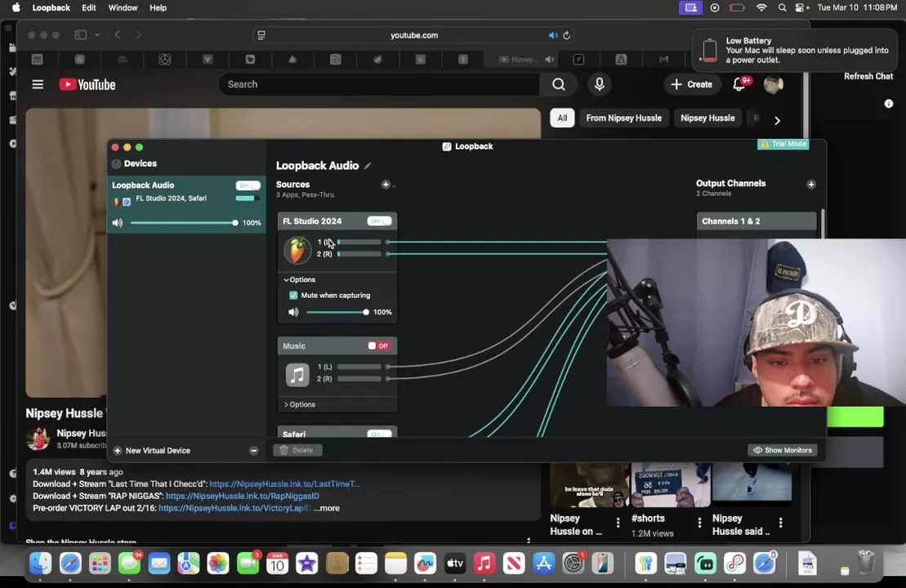
Task: Remove virtual device with the minus icon
Action: click(253, 451)
